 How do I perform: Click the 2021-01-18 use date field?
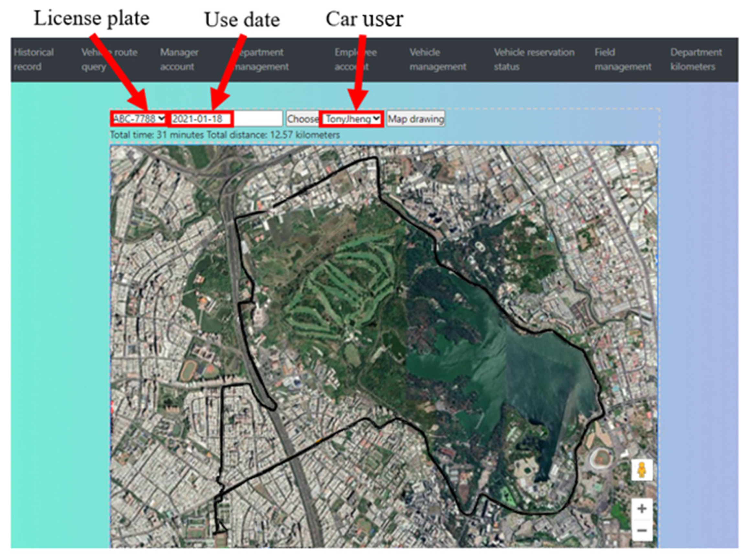(x=201, y=119)
